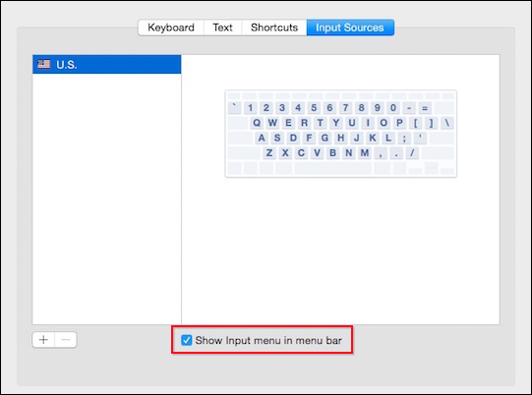Click the equals key in keyboard preview

coord(425,108)
